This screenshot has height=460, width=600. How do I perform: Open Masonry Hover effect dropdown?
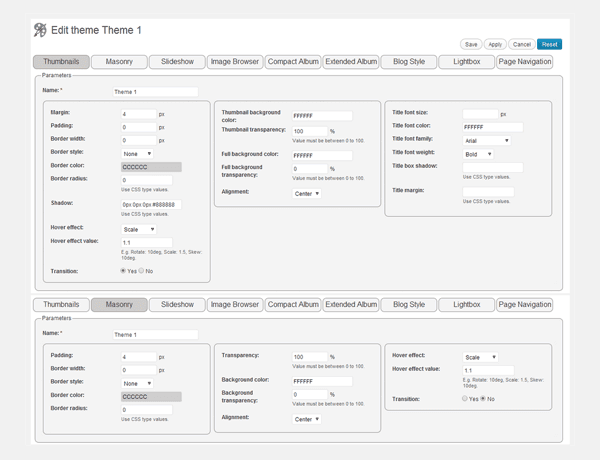coord(480,357)
